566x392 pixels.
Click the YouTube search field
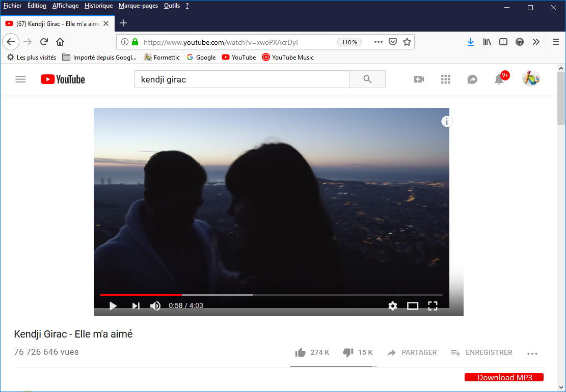point(242,79)
